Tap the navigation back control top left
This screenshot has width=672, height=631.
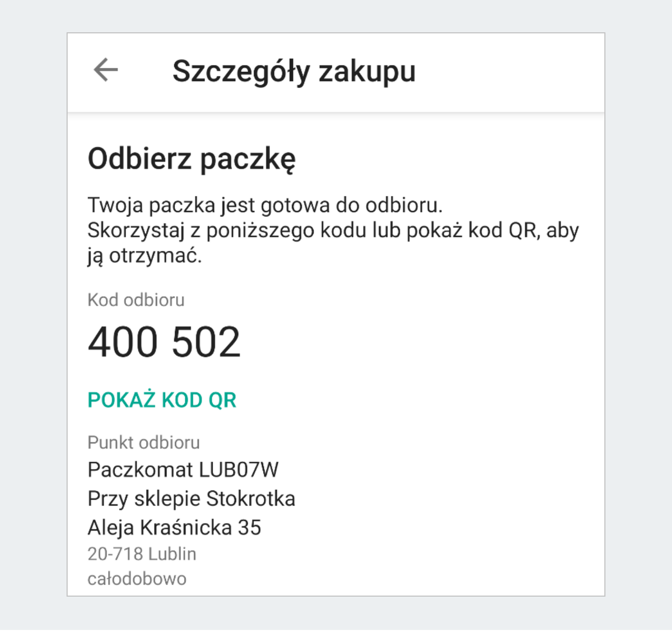coord(105,69)
